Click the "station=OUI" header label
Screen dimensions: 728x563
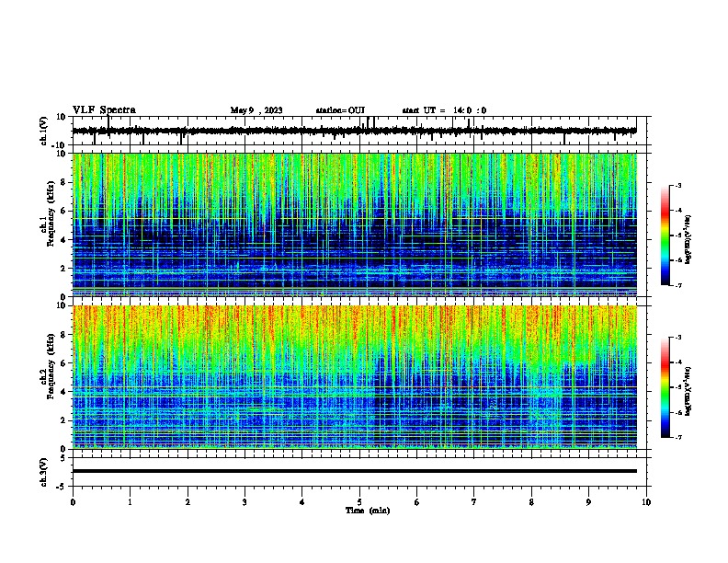pyautogui.click(x=340, y=110)
